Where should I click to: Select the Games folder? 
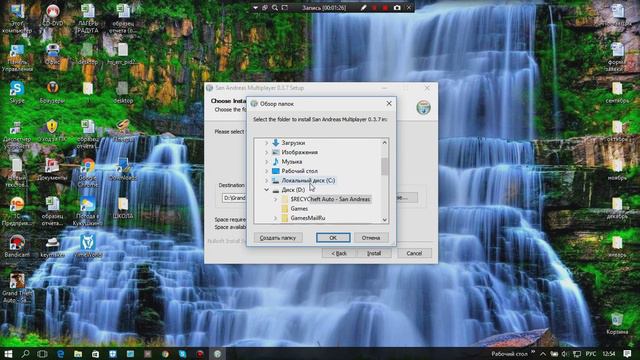coord(299,209)
